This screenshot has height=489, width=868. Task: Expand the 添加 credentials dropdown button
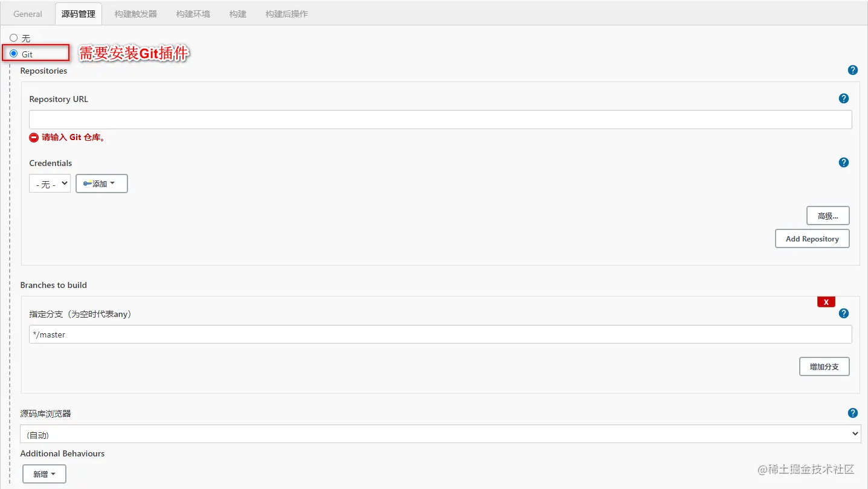[x=101, y=184]
